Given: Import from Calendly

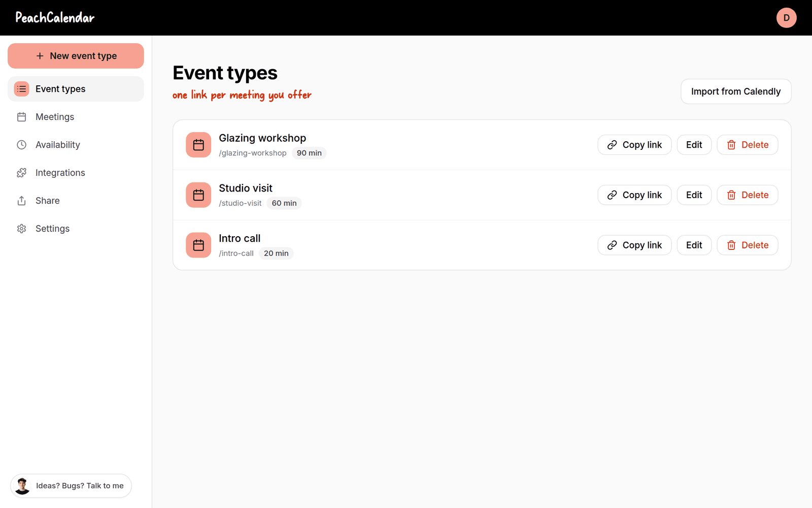Looking at the screenshot, I should [736, 91].
